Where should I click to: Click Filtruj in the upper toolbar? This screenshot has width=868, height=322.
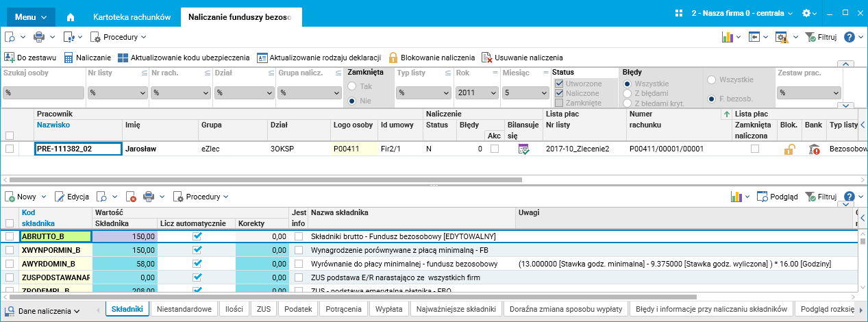[x=821, y=37]
